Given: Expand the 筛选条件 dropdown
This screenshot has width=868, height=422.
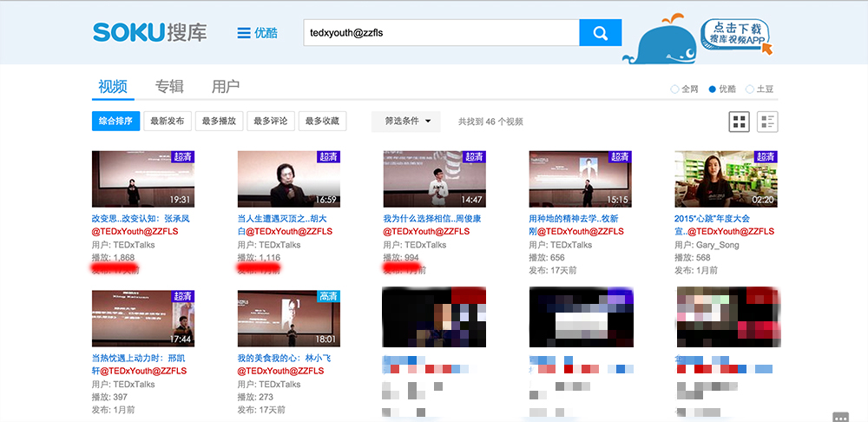Looking at the screenshot, I should point(405,122).
